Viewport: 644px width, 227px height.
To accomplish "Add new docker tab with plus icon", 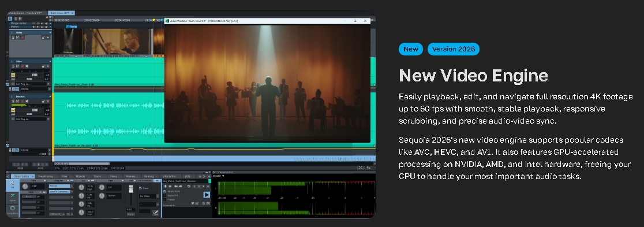I will coord(209,176).
